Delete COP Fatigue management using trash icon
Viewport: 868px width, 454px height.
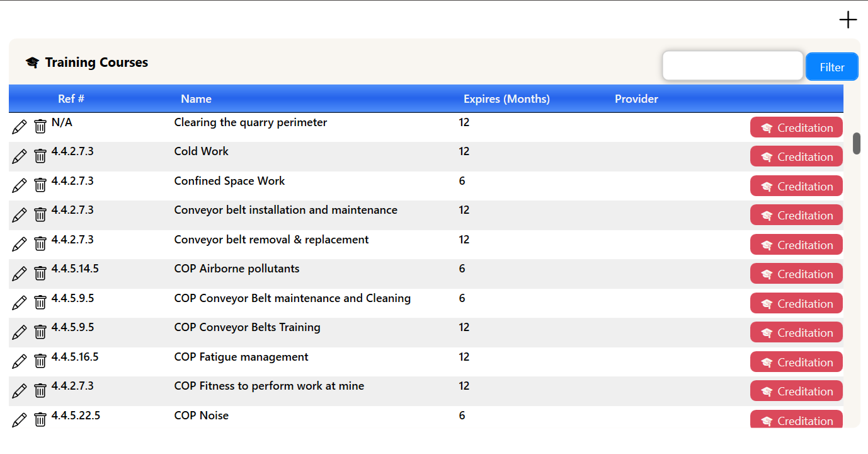[40, 361]
